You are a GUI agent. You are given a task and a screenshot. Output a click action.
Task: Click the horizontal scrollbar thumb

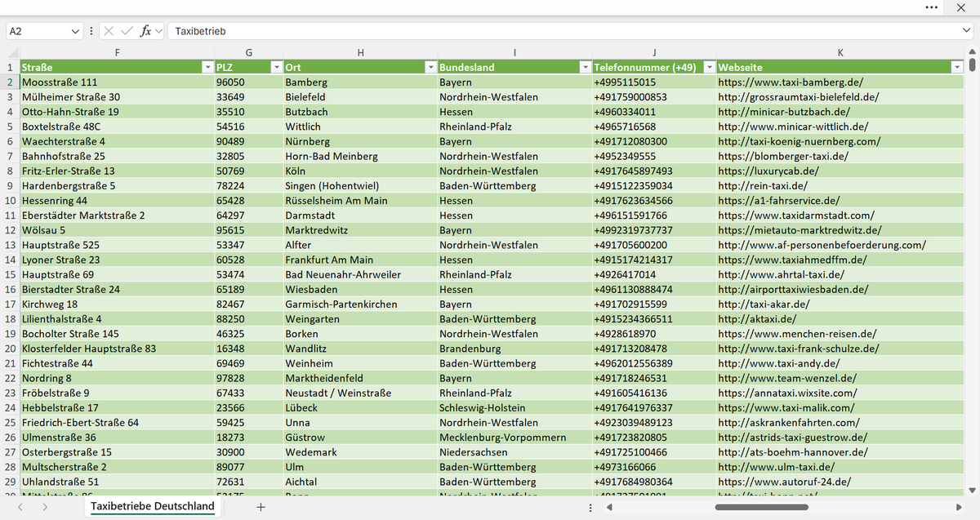761,507
